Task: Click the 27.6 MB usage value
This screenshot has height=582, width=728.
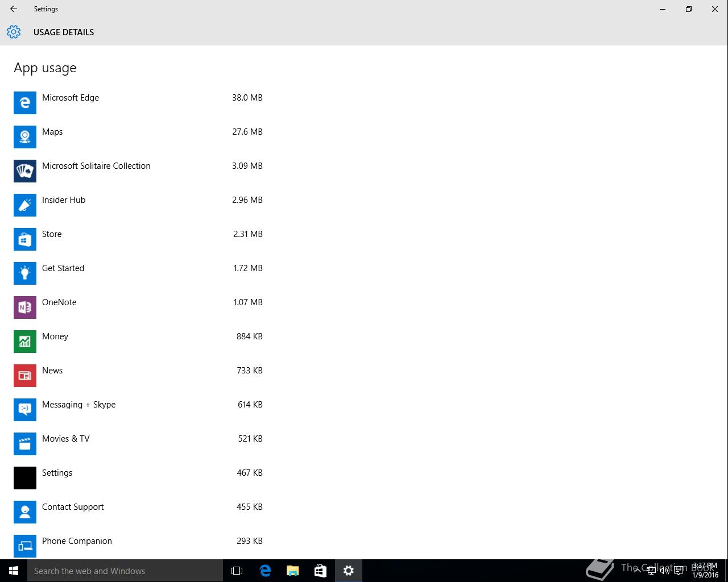Action: [x=247, y=132]
